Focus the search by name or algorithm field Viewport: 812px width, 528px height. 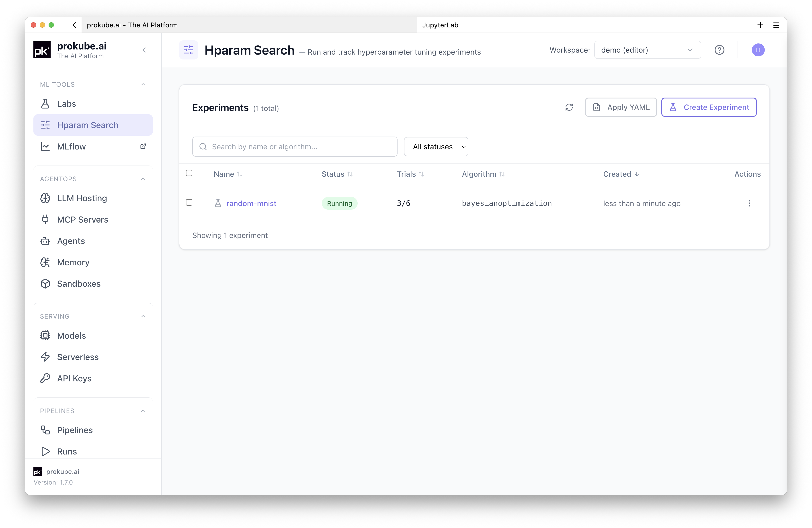294,147
